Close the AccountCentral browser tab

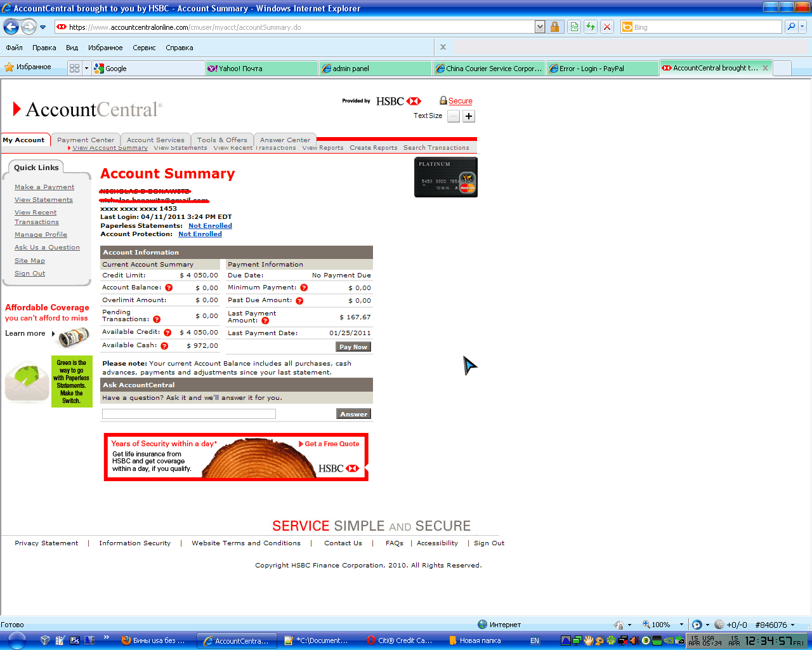click(765, 68)
